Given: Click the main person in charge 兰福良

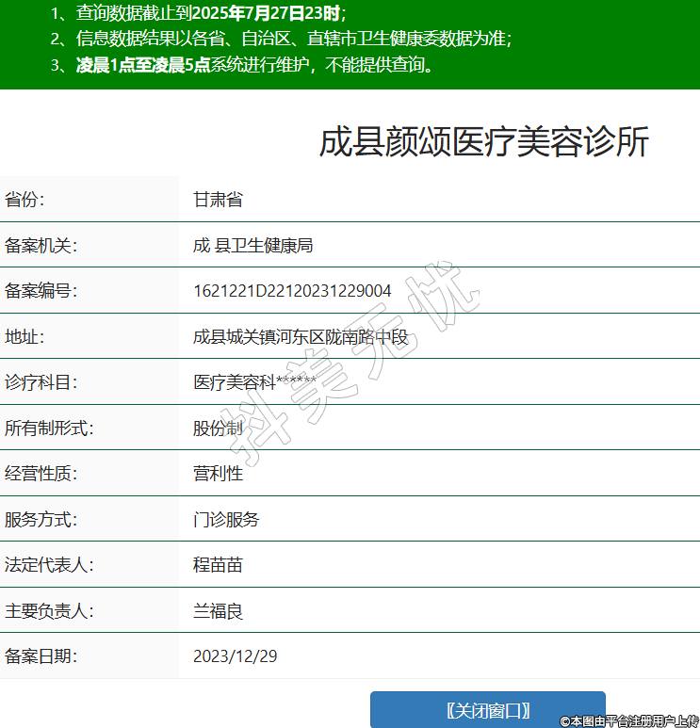Looking at the screenshot, I should tap(218, 611).
